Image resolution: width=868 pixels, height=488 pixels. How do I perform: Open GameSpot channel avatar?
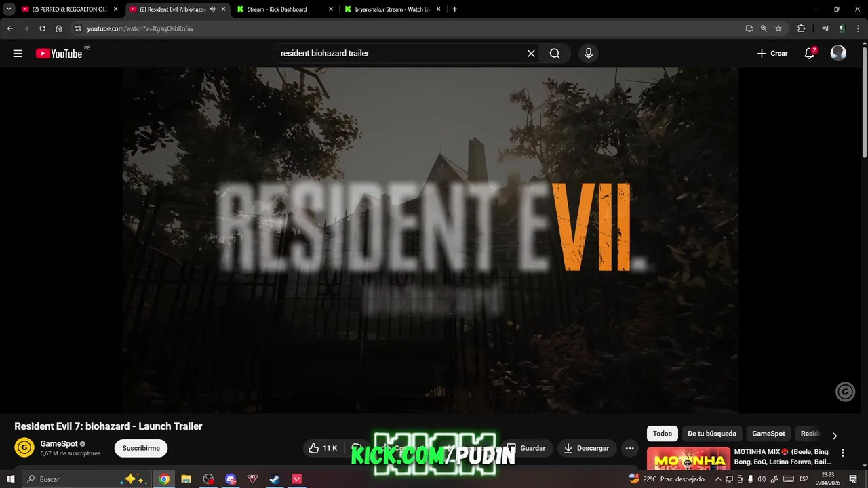pyautogui.click(x=24, y=448)
